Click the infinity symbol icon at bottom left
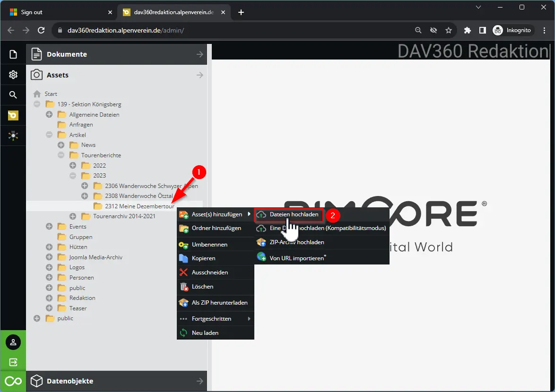 pyautogui.click(x=13, y=381)
